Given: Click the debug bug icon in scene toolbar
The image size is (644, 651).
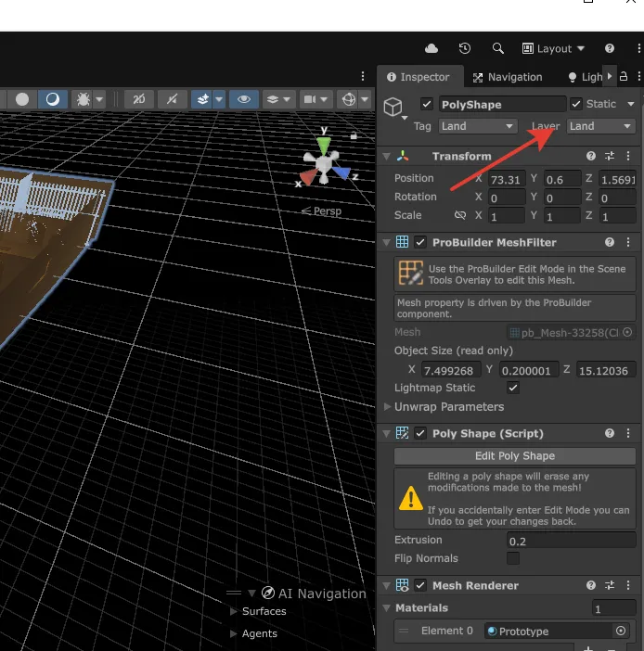Looking at the screenshot, I should click(84, 99).
